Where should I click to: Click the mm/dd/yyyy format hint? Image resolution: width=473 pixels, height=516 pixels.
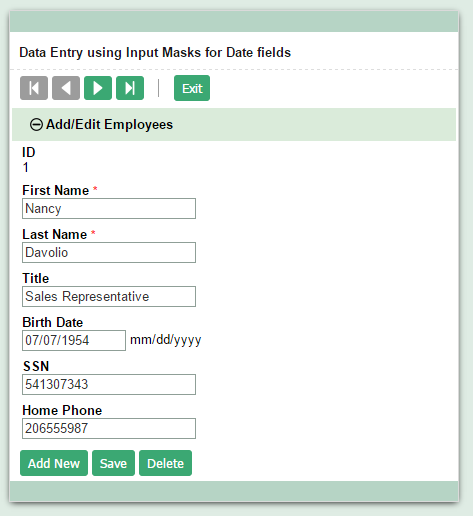tap(166, 340)
